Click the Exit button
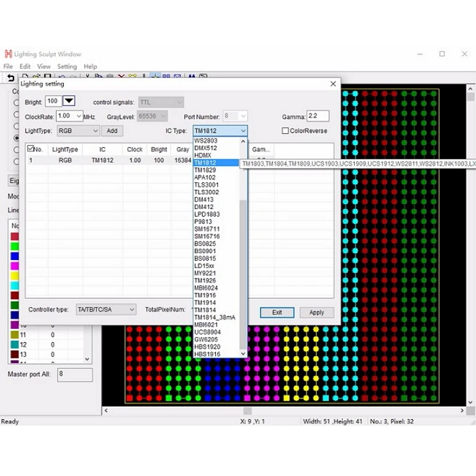Image resolution: width=476 pixels, height=476 pixels. click(x=277, y=312)
